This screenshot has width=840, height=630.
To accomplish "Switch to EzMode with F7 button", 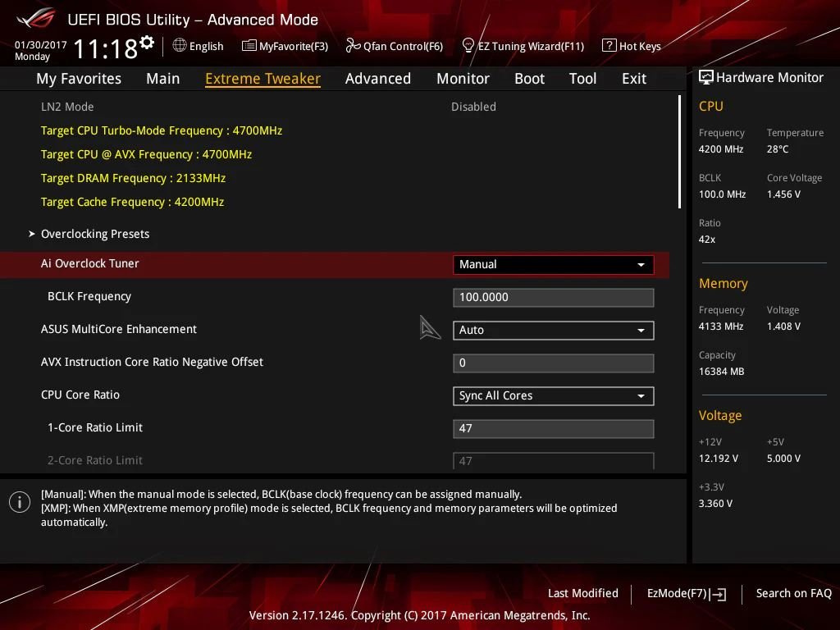I will coord(685,593).
